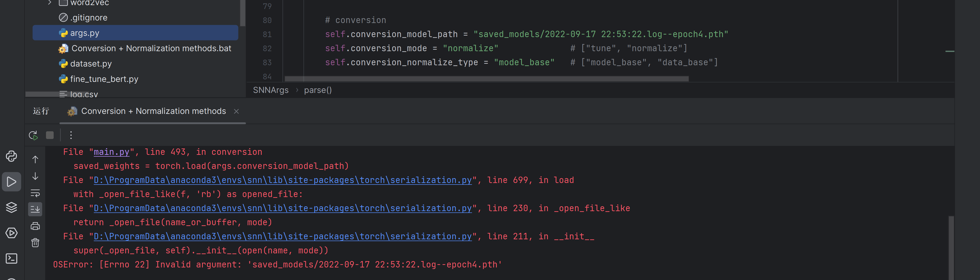Jump down the stack trace
980x280 pixels.
(35, 176)
